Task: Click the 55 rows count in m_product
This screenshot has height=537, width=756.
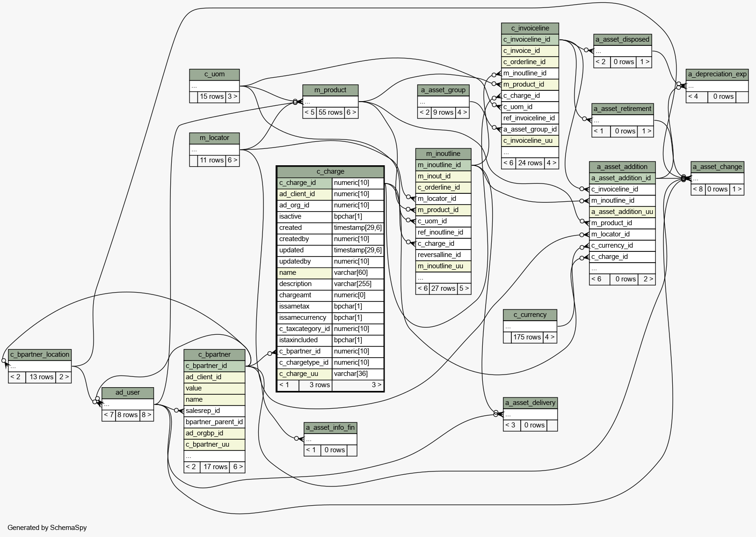Action: (x=330, y=112)
